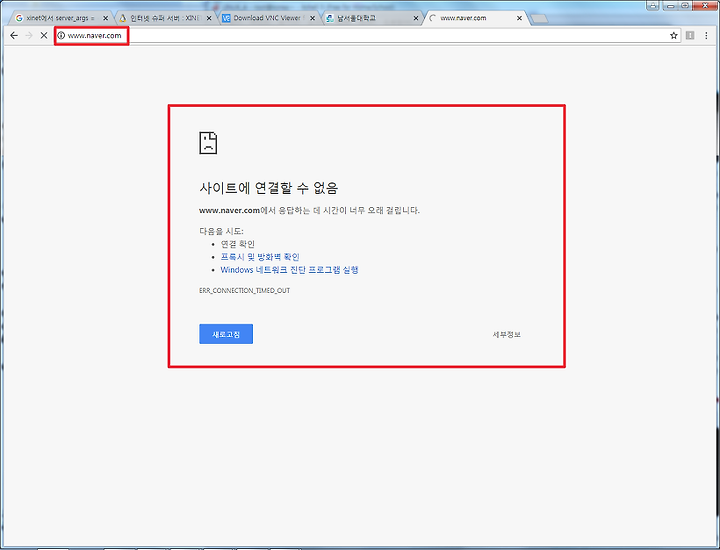Close the xinet server_args tab
The image size is (720, 550).
pos(105,18)
